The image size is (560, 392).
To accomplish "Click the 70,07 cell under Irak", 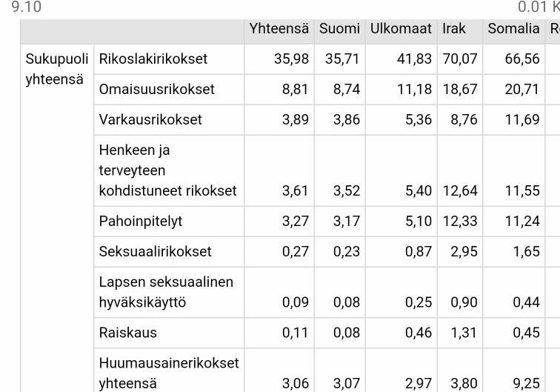I will pos(460,59).
